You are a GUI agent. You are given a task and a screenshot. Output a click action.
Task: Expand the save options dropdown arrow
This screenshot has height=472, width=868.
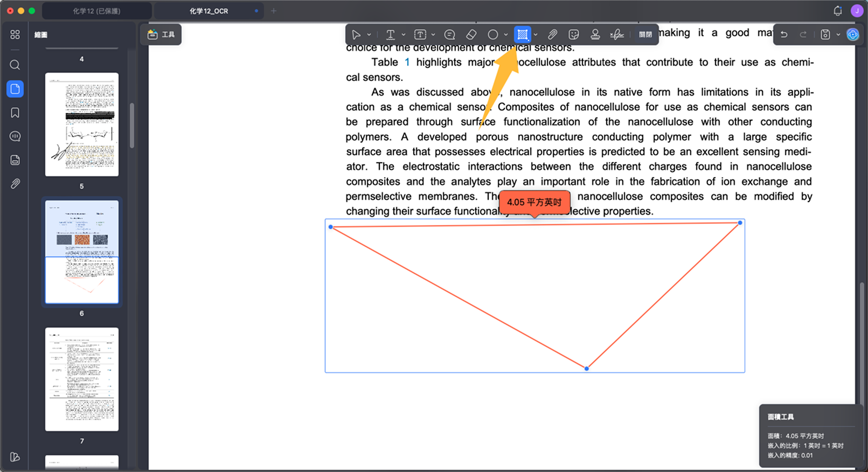(838, 34)
